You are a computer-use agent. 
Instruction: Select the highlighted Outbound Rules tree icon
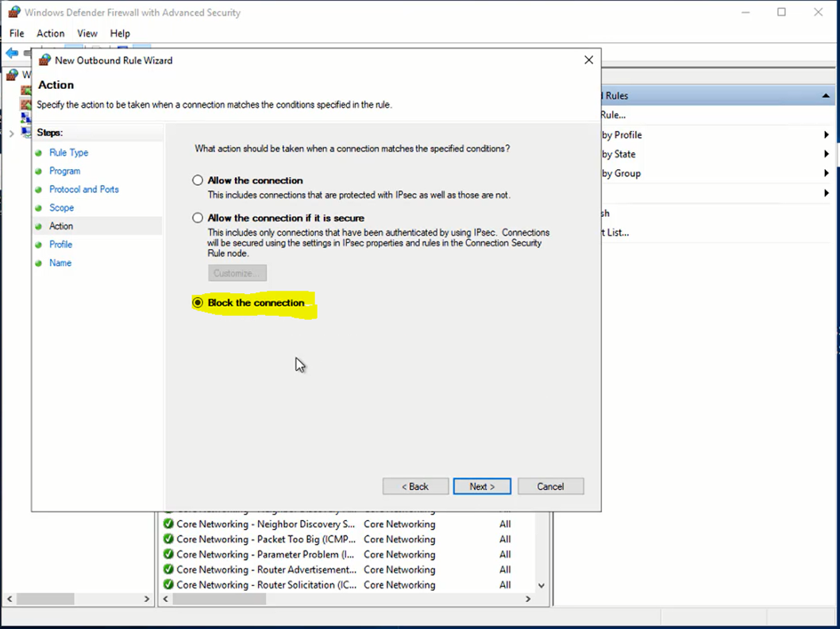point(25,103)
